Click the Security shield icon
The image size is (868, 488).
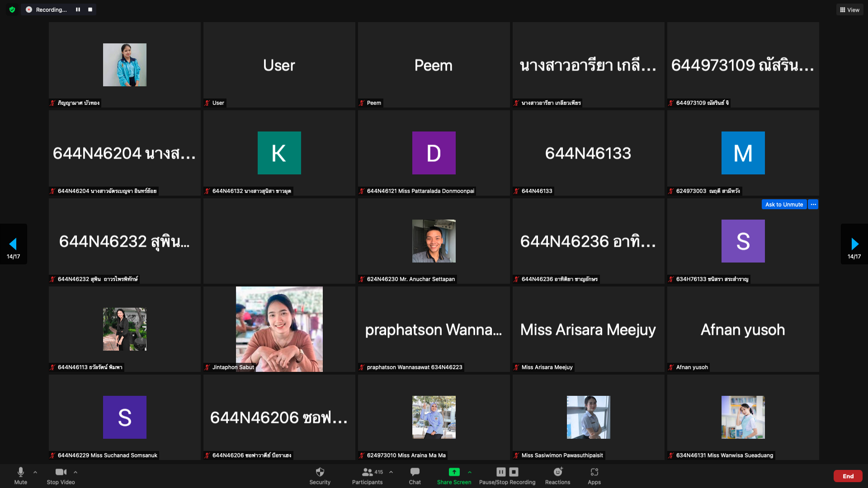(x=320, y=472)
